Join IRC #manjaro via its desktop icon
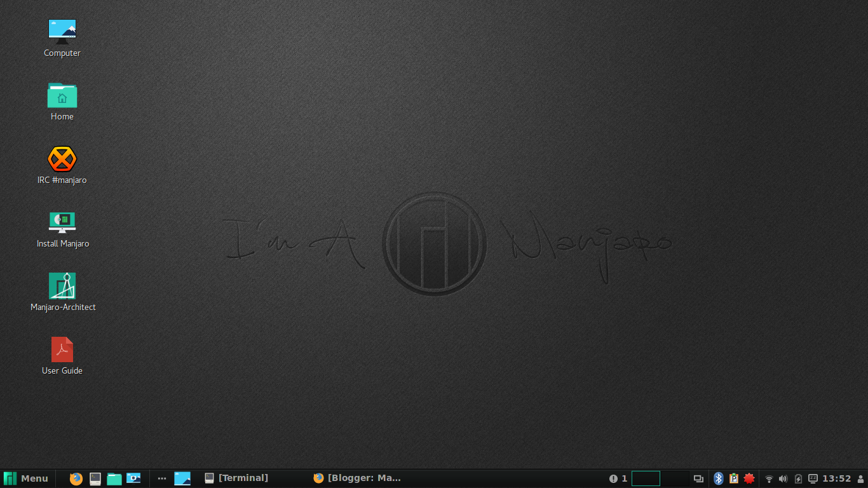868x488 pixels. (x=62, y=160)
